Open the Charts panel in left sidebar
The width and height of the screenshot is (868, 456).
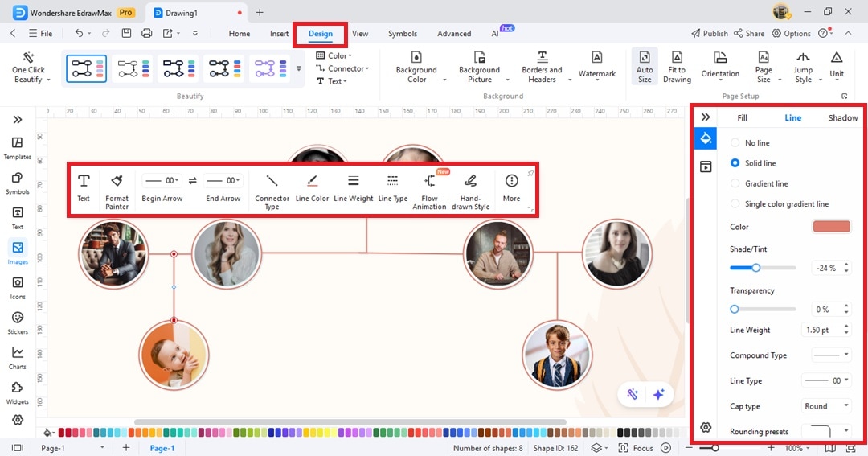[x=17, y=357]
